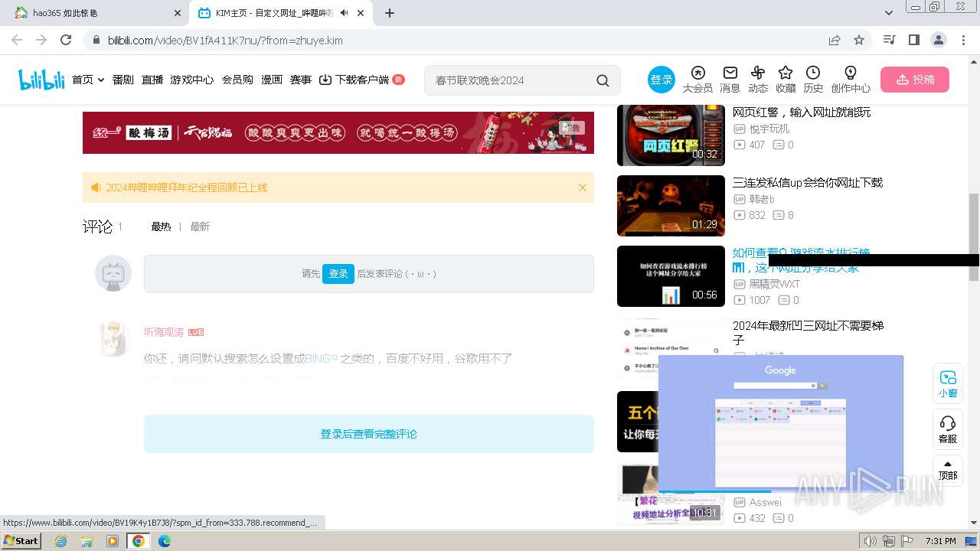Click 客服 customer service button
This screenshot has width=980, height=551.
click(948, 430)
